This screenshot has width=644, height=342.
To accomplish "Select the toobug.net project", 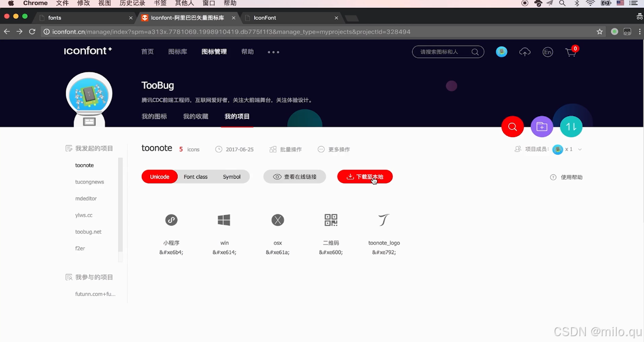I will [x=88, y=232].
